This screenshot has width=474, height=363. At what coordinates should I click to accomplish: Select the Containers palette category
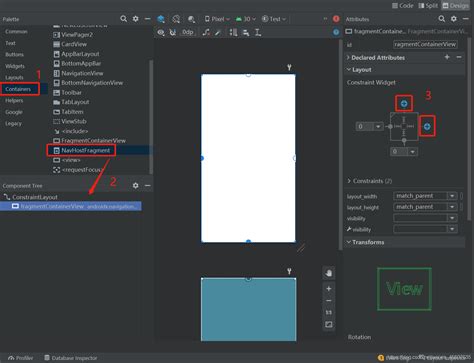[18, 89]
